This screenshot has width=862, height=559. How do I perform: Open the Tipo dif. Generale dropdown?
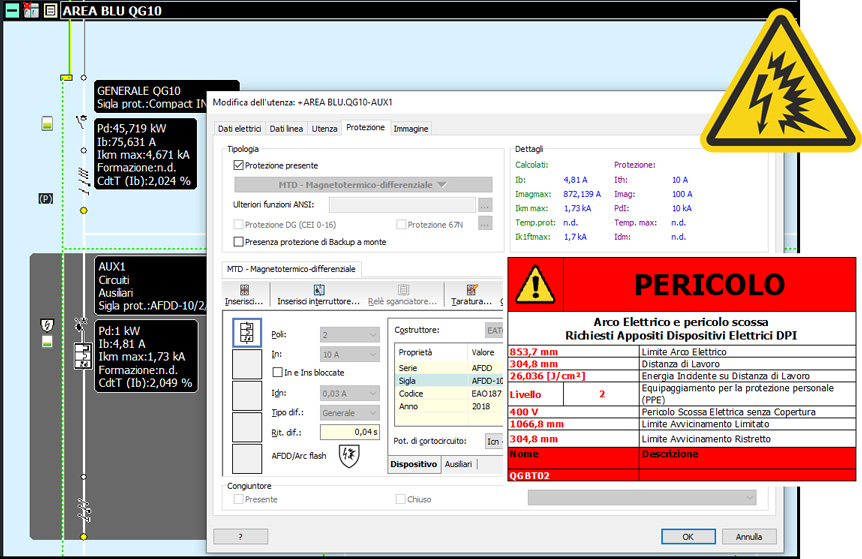tap(349, 412)
